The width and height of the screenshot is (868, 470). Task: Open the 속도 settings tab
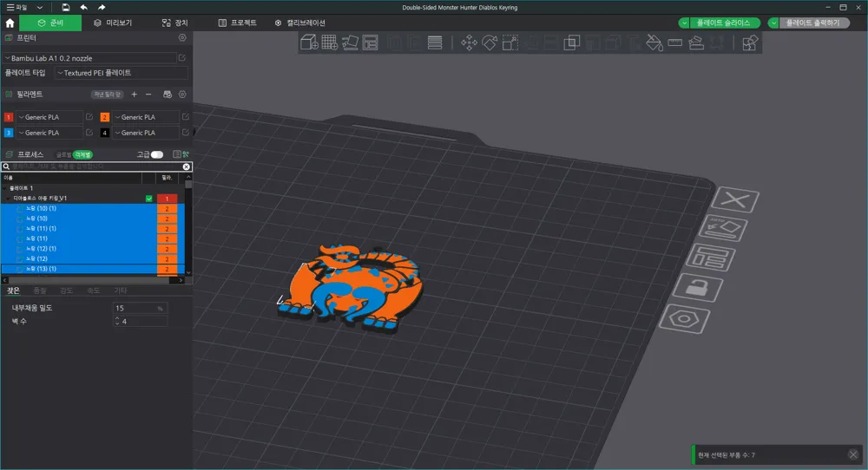(93, 290)
